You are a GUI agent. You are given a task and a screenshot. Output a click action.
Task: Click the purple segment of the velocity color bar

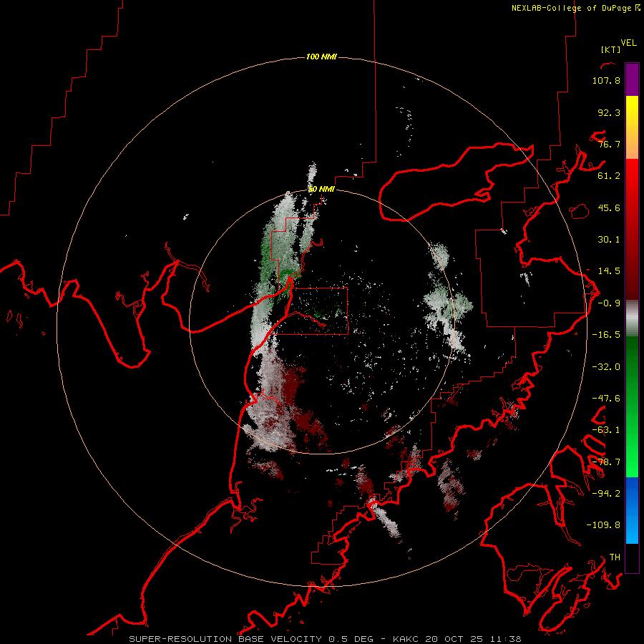[x=632, y=79]
